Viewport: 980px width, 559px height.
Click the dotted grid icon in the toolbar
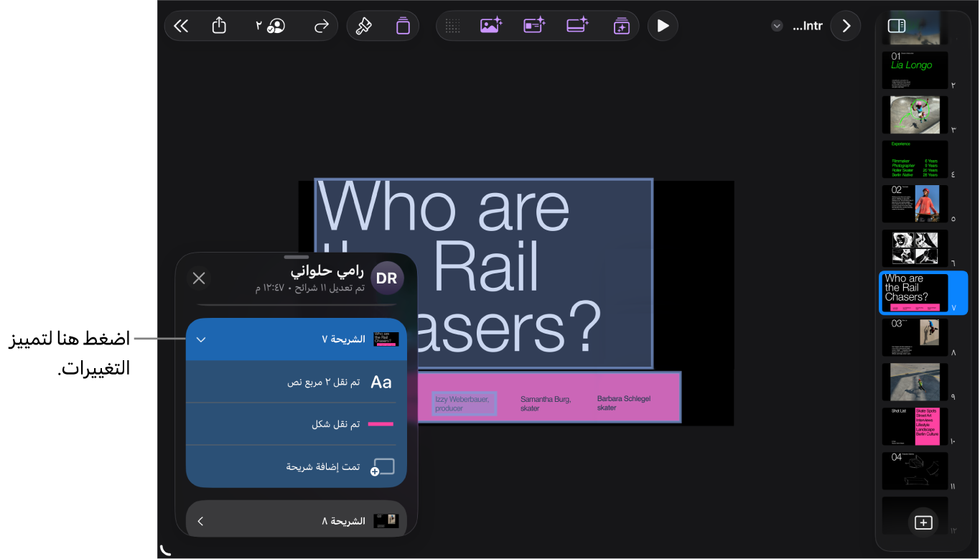452,26
